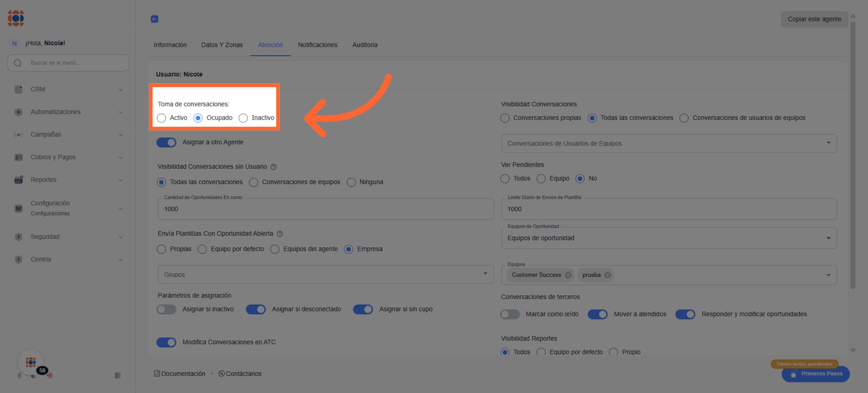Remove the prueba team chip

pyautogui.click(x=608, y=275)
